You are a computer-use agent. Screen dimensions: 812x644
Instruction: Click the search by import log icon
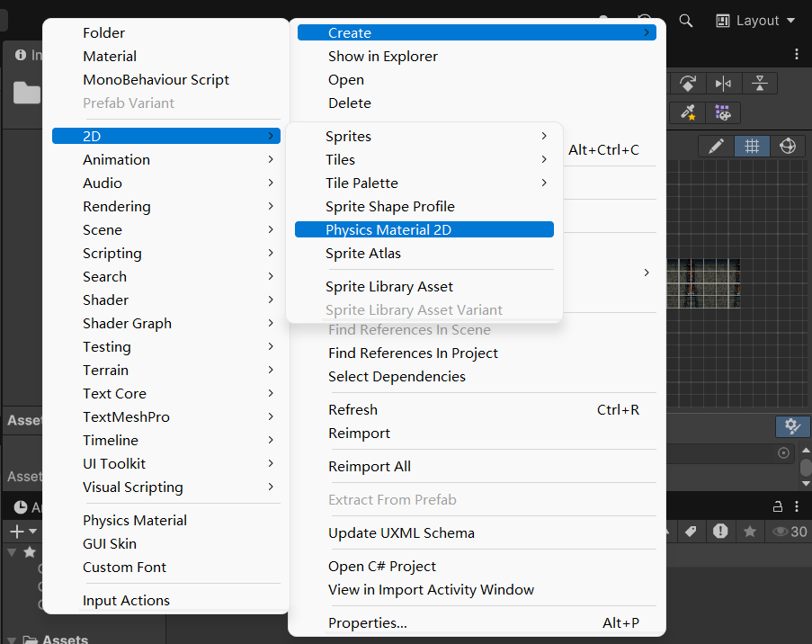click(x=720, y=532)
